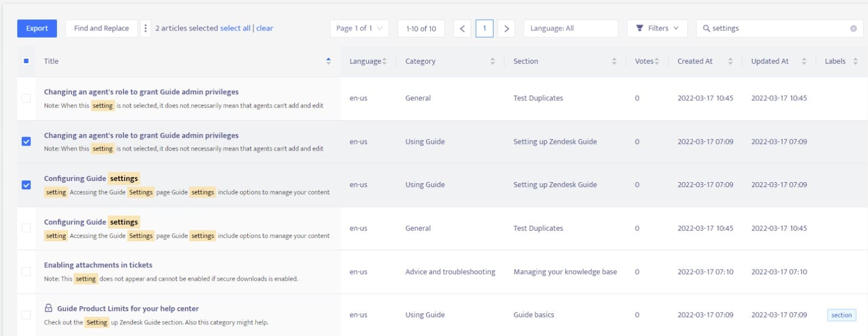Uncheck Configuring Guide settings row in Setting up Zendesk Guide
Image resolution: width=868 pixels, height=336 pixels.
click(x=26, y=185)
